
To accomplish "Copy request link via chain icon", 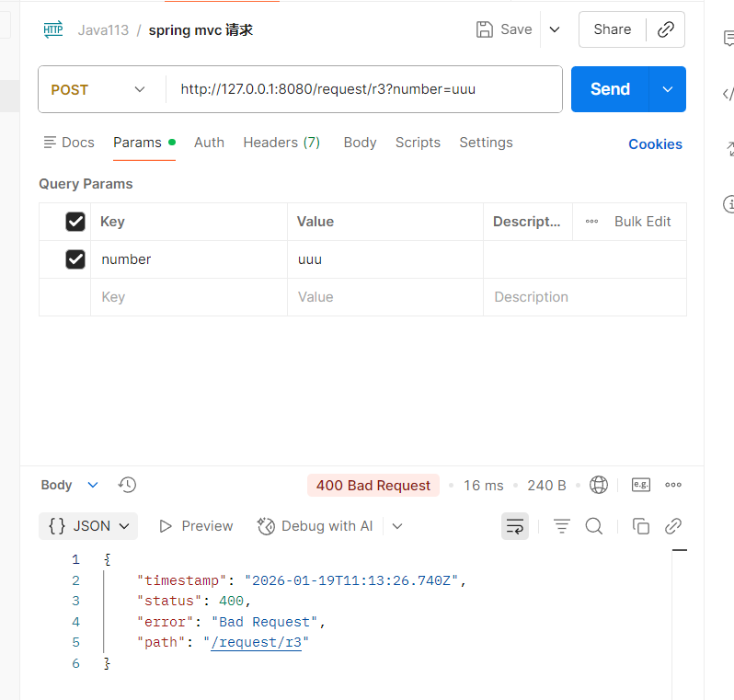I will pyautogui.click(x=666, y=29).
